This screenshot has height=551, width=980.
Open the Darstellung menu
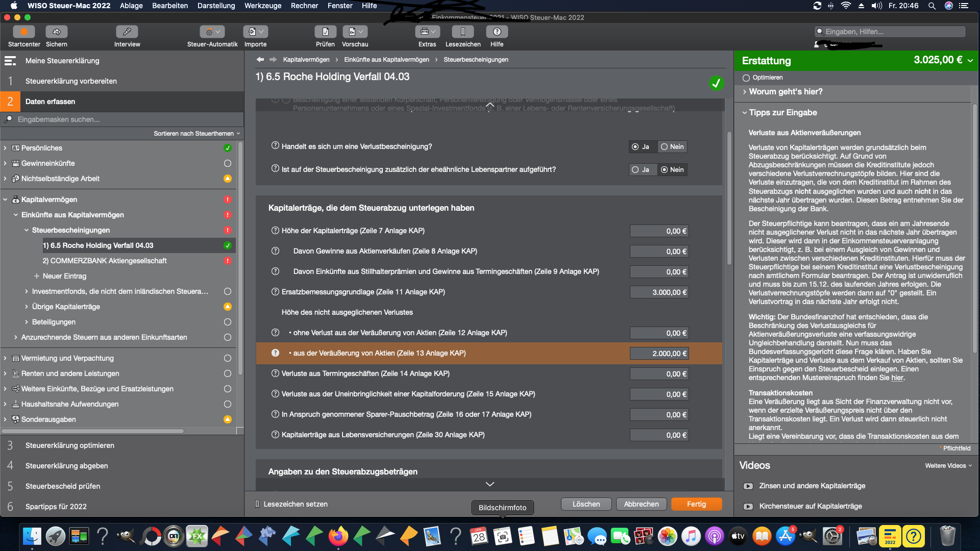(x=216, y=6)
